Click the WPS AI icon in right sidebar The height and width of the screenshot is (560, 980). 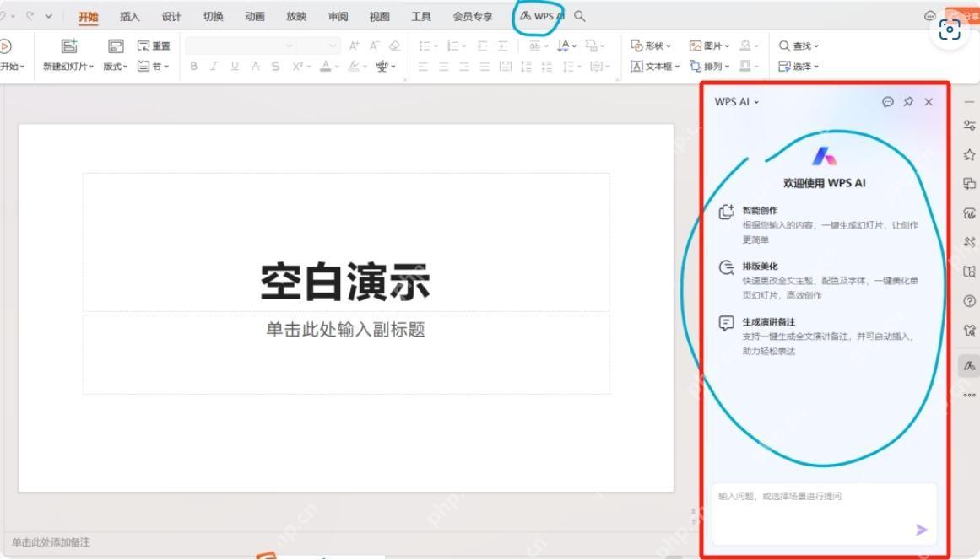[969, 366]
